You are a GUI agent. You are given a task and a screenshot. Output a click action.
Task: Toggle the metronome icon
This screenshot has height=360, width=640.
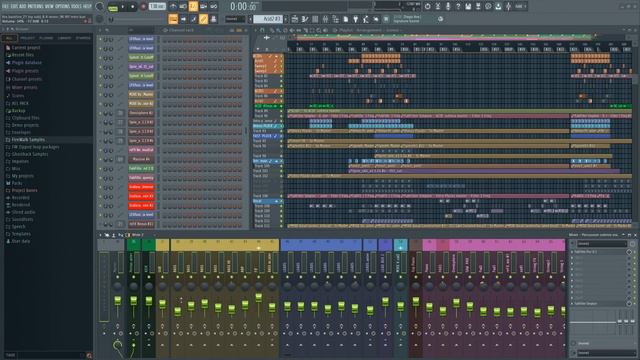(x=173, y=7)
